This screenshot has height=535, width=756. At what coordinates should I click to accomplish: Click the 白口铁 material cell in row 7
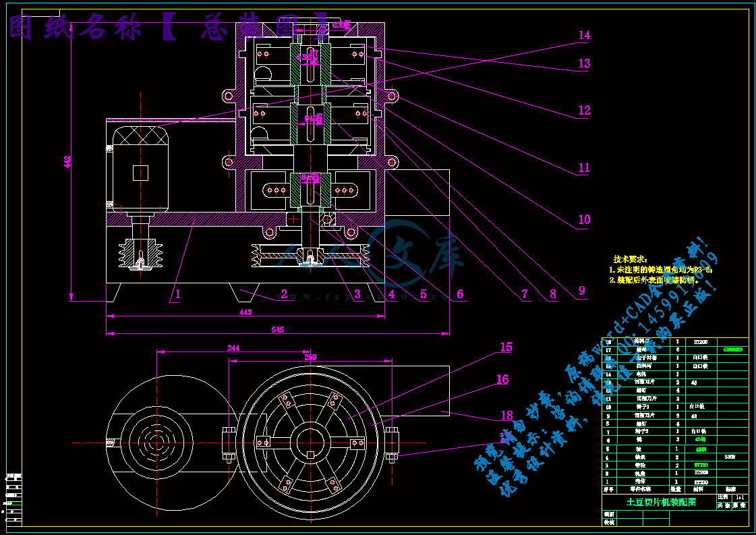tap(701, 432)
